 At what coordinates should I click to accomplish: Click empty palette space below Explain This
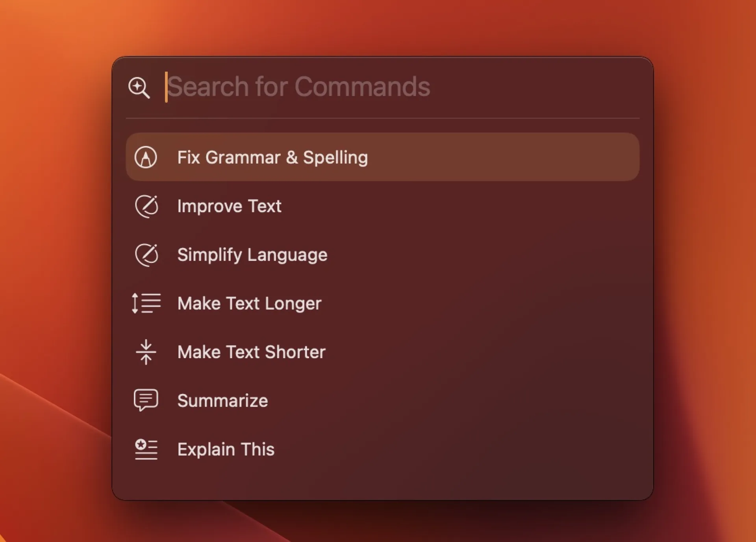point(382,482)
